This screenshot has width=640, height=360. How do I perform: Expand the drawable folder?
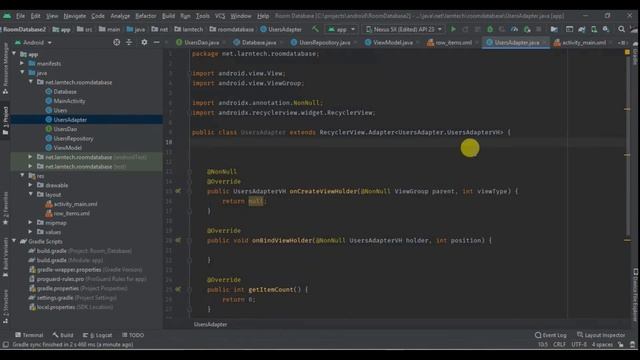point(30,185)
